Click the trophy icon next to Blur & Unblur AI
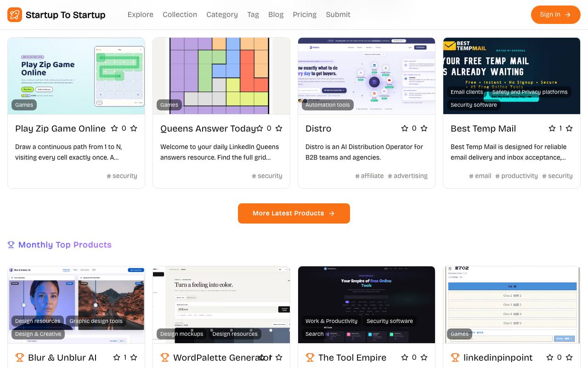Screen dimensions: 588x368 pos(20,357)
